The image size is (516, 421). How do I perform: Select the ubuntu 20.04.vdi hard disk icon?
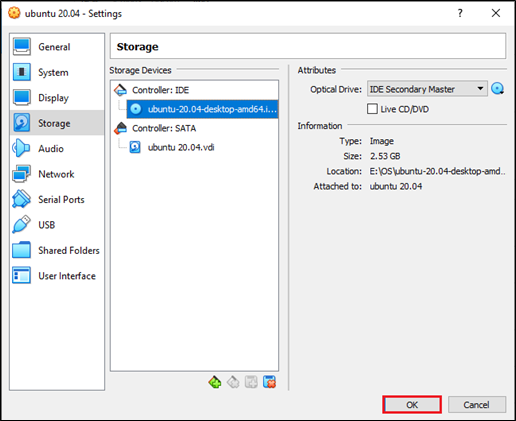[x=135, y=147]
